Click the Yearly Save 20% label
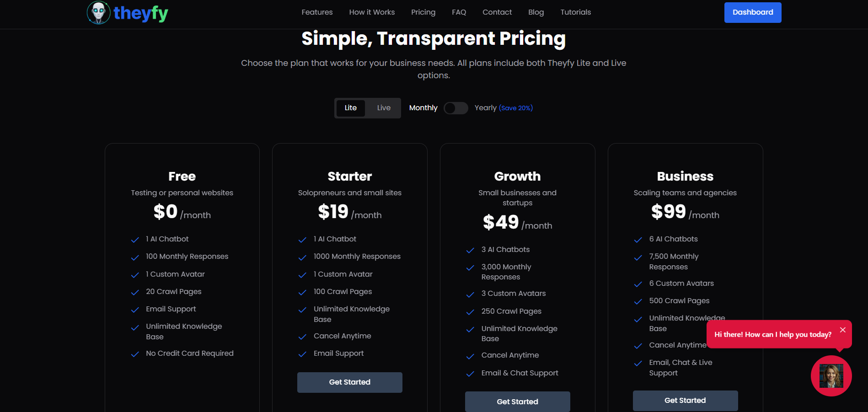 click(x=504, y=108)
